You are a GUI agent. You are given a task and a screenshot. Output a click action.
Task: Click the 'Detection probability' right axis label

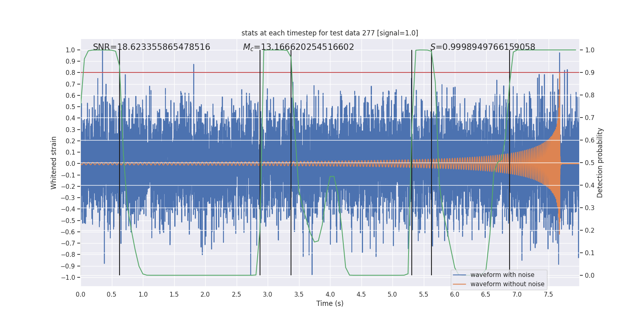tap(600, 163)
